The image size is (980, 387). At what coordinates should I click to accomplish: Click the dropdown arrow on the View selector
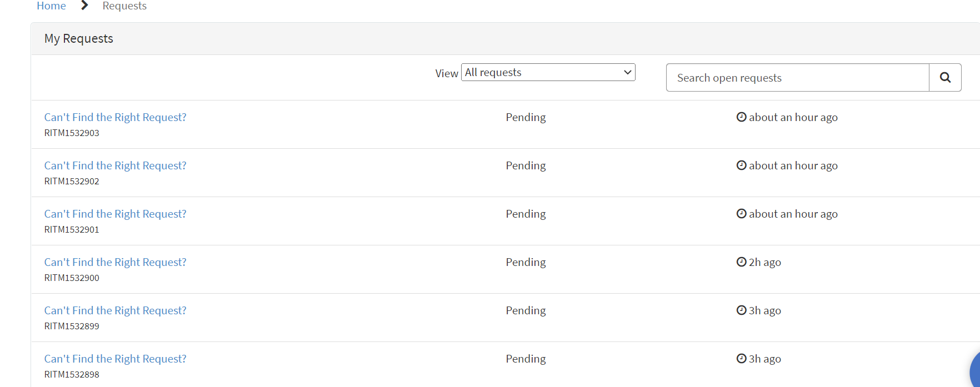(627, 72)
